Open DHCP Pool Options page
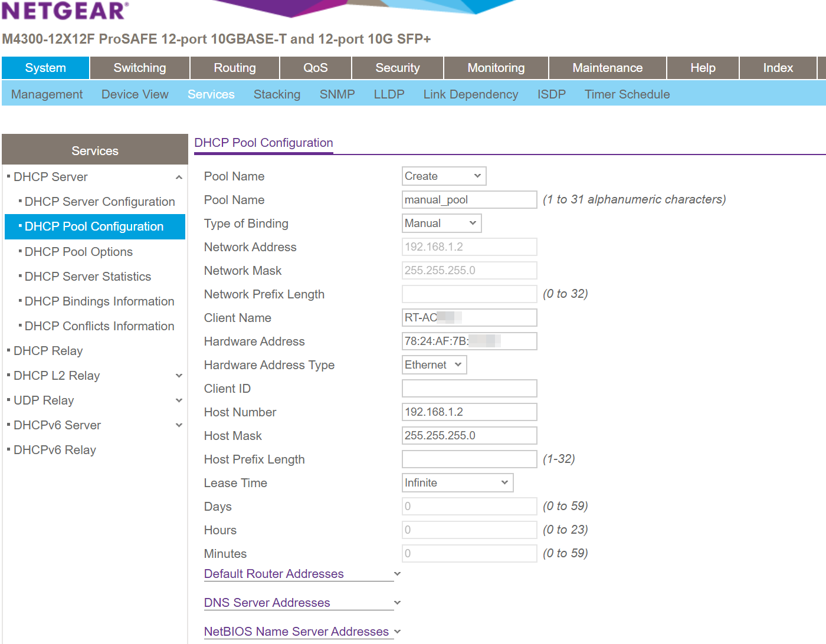 (x=78, y=251)
